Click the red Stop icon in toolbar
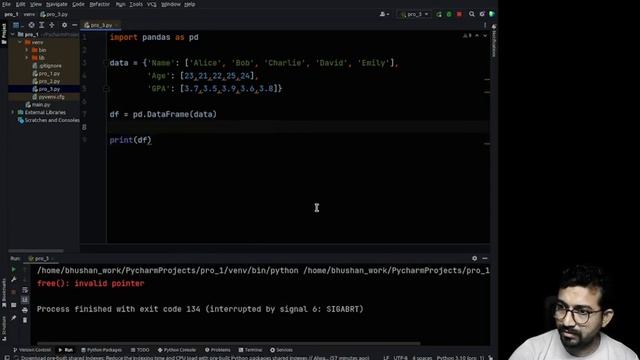The image size is (640, 360). click(459, 14)
